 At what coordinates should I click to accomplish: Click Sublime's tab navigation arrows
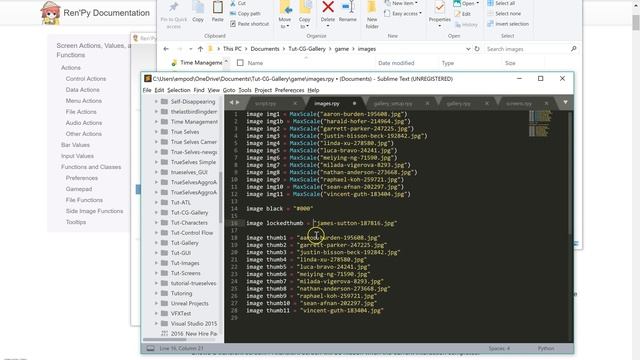coord(234,103)
